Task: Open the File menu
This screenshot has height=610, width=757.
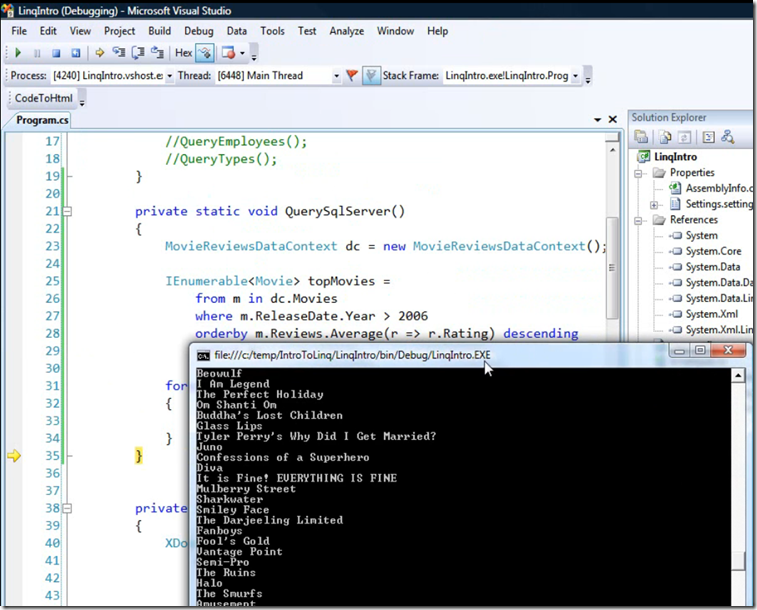Action: coord(19,31)
